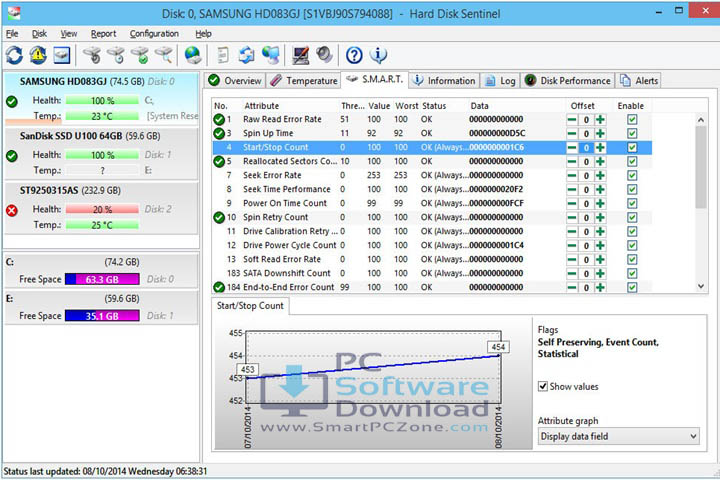The image size is (720, 480).
Task: Open the Help menu
Action: 203,34
